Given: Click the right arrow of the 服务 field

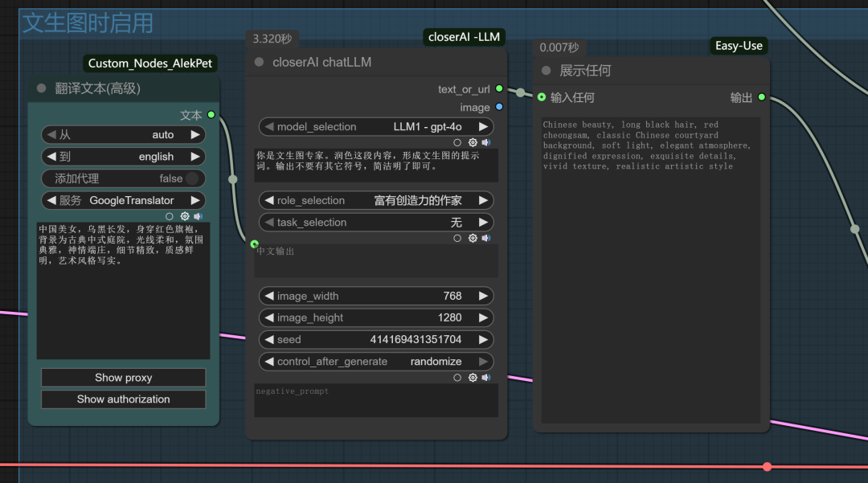Looking at the screenshot, I should 194,200.
